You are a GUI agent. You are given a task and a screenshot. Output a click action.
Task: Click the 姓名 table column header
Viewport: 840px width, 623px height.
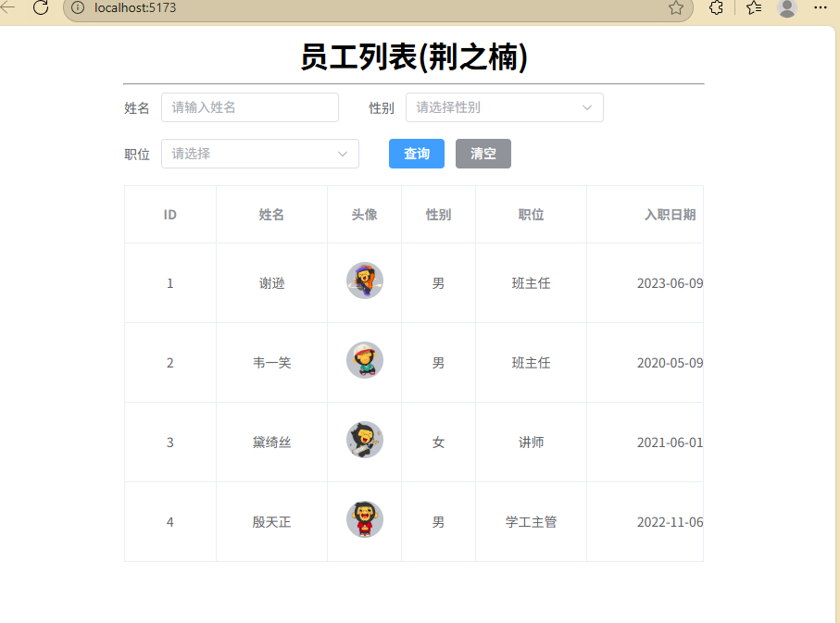tap(271, 215)
